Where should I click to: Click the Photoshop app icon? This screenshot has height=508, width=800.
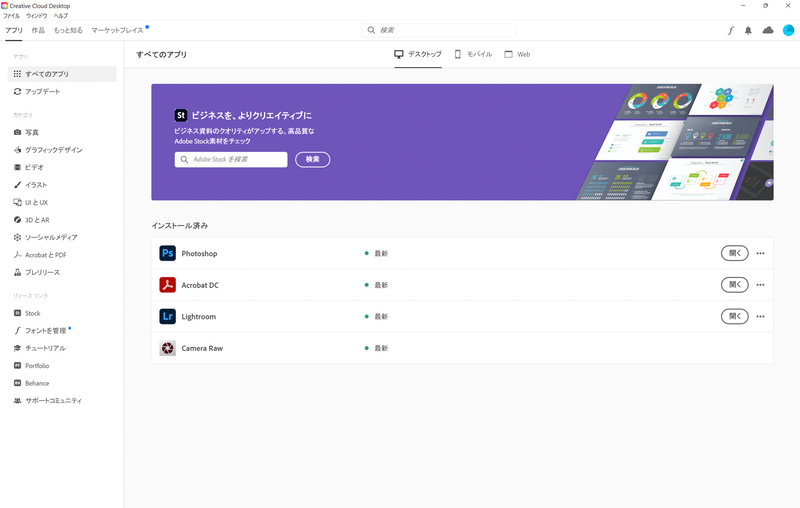[x=167, y=253]
